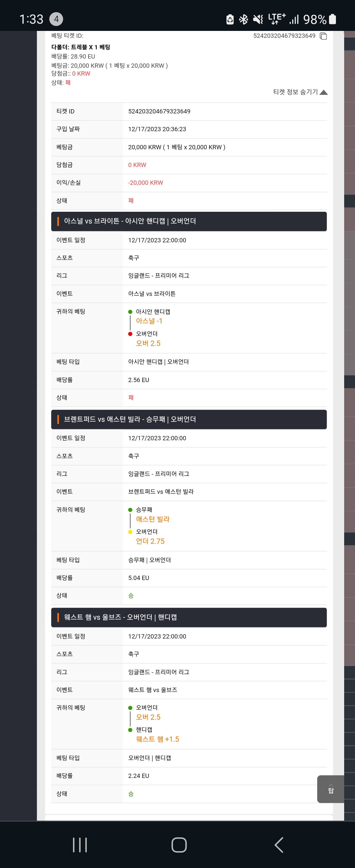Tap the ticket ID value in the table
This screenshot has width=355, height=868.
[159, 111]
